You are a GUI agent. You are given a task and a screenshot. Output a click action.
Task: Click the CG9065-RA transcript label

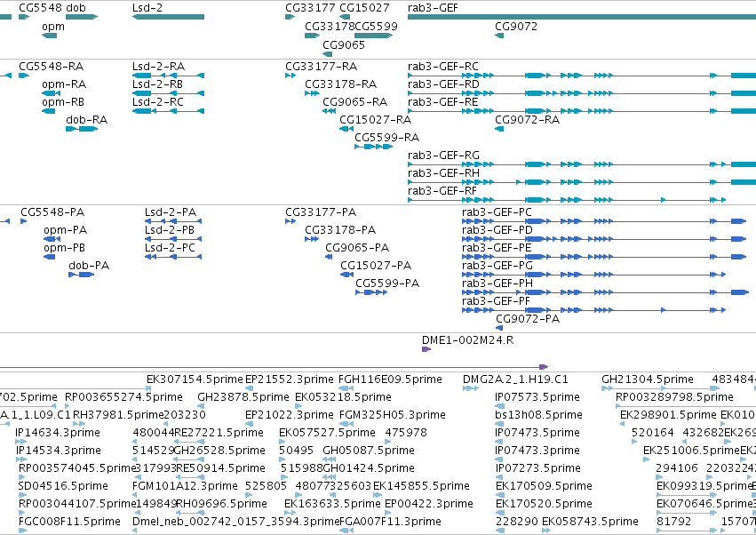(x=354, y=102)
